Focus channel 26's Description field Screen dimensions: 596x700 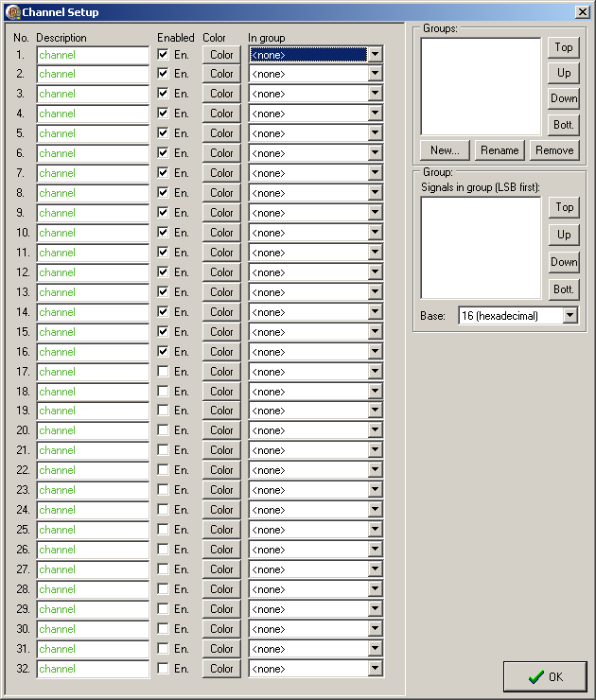[x=93, y=550]
